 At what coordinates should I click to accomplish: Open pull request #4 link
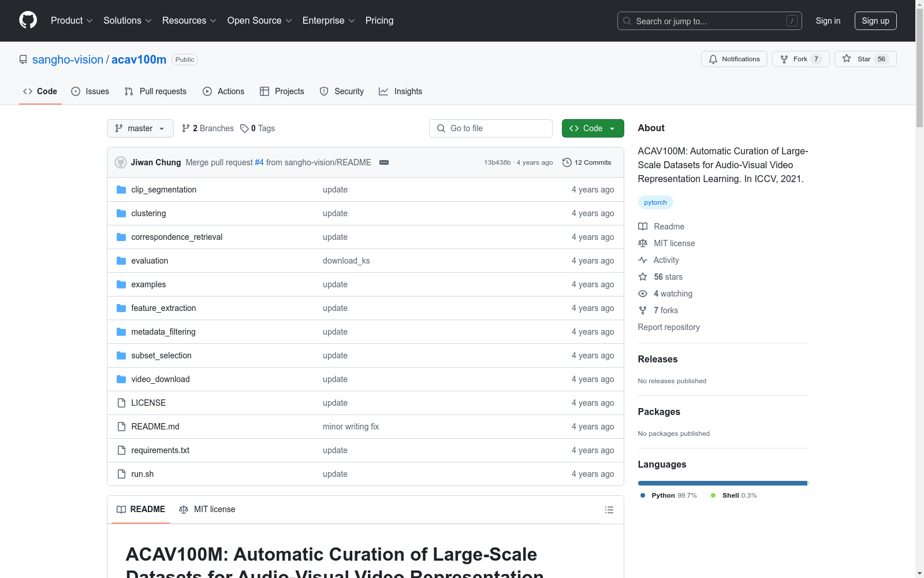pyautogui.click(x=259, y=162)
